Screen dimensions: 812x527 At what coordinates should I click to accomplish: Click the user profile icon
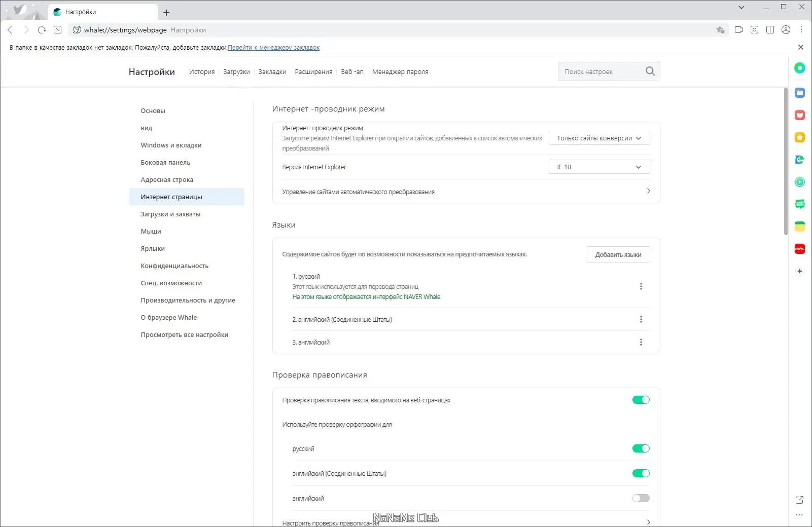coord(786,30)
